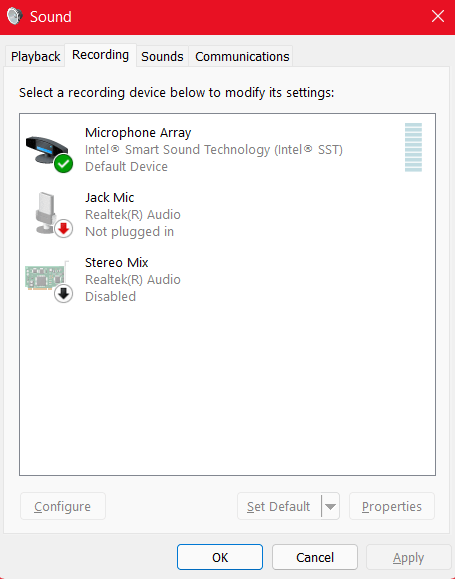Screen dimensions: 455x579
Task: Click the Configure button
Action: point(62,506)
